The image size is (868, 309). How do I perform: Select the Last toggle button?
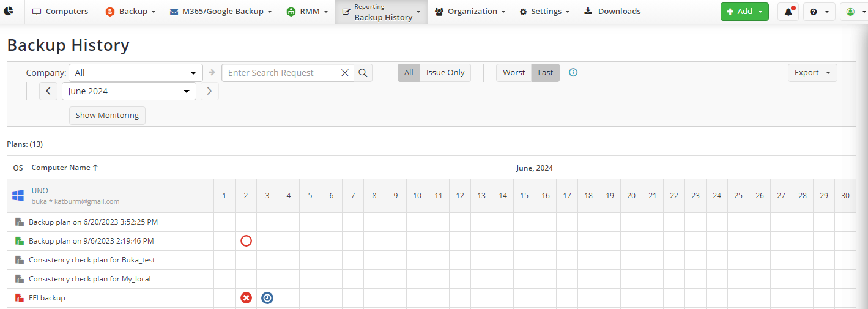pos(546,73)
